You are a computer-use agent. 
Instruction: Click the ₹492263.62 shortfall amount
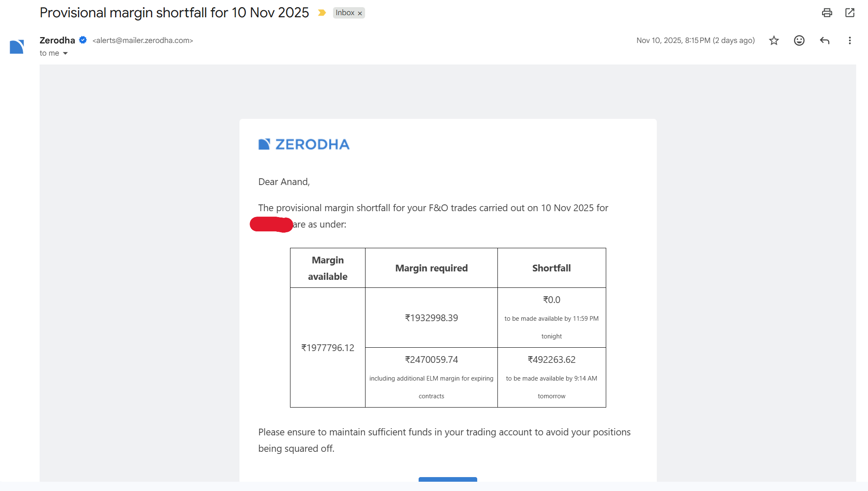coord(551,360)
